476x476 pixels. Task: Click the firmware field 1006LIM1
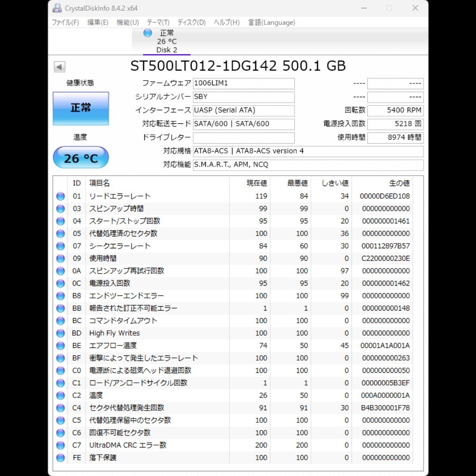point(244,83)
